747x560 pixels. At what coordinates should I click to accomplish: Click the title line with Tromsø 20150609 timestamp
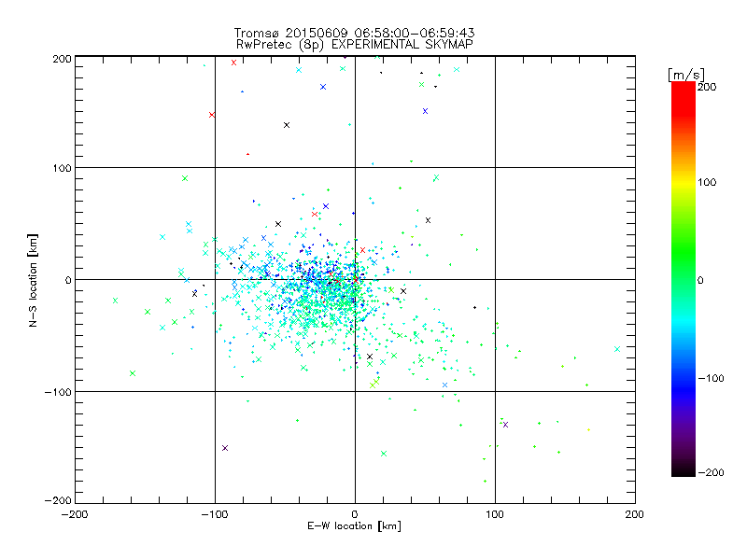pos(354,33)
